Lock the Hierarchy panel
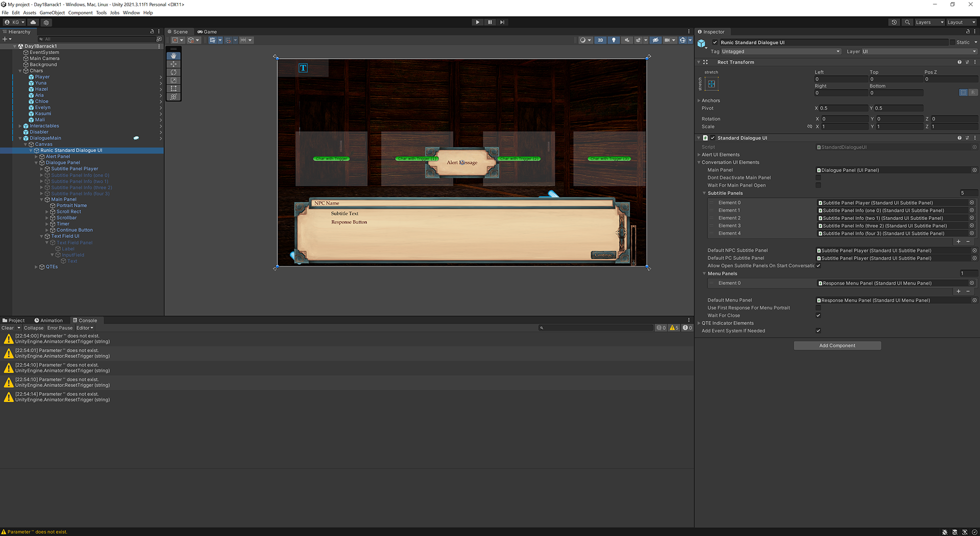This screenshot has width=980, height=536. [152, 32]
